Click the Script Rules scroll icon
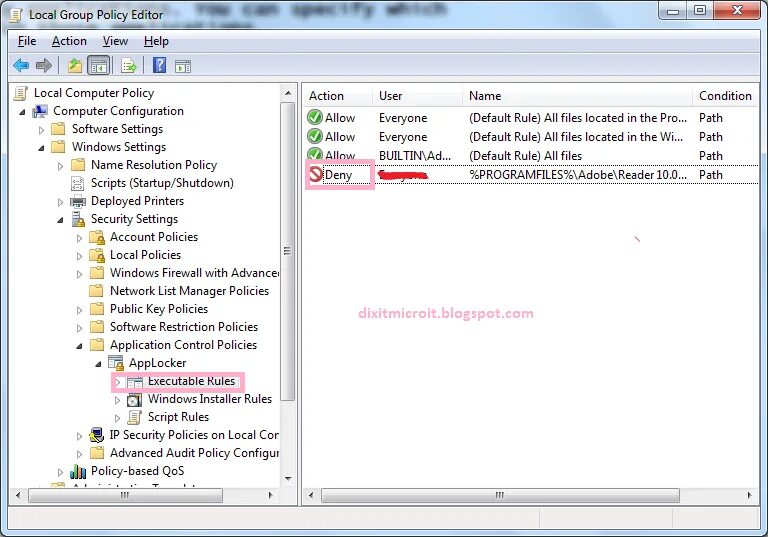 pyautogui.click(x=135, y=417)
